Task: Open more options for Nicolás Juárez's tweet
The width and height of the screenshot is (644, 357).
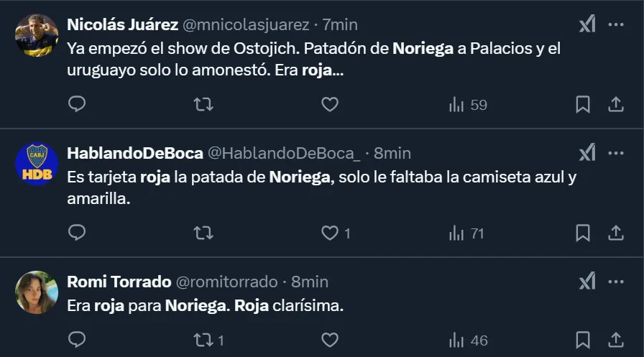Action: click(x=616, y=24)
